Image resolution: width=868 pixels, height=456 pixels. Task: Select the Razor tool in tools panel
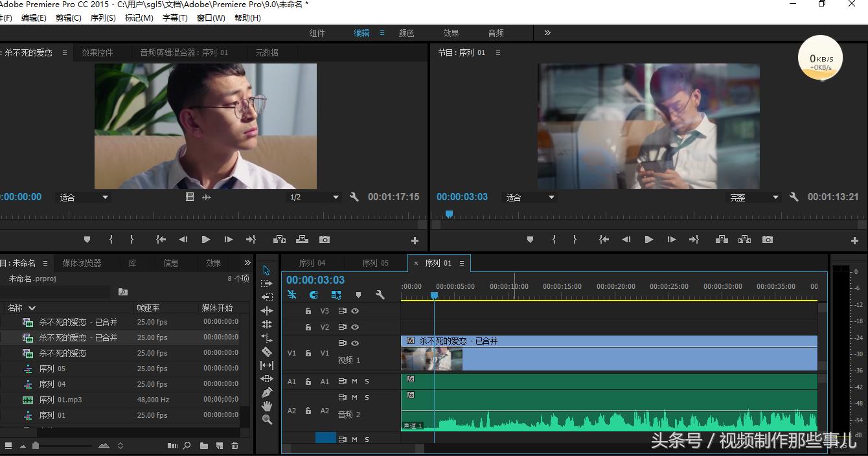(x=266, y=352)
